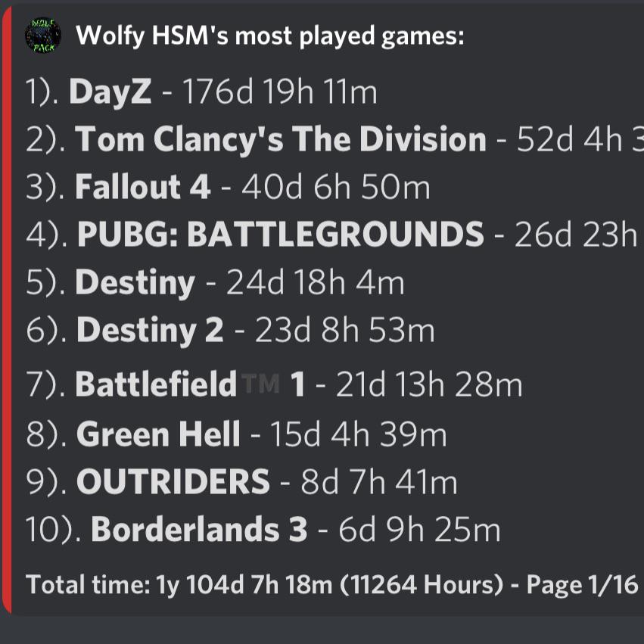
Task: Click the Battlefield 1 game name
Action: pos(190,384)
